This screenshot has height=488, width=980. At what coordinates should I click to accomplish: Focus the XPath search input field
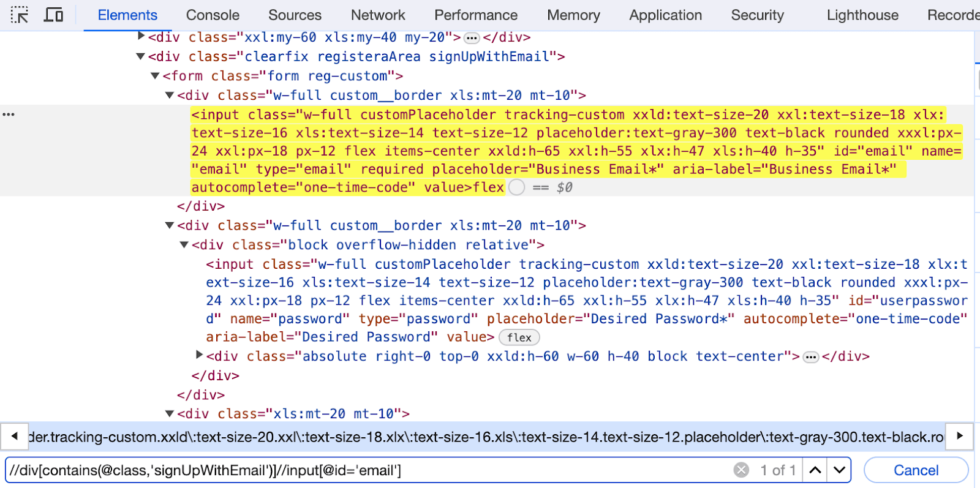tap(367, 470)
